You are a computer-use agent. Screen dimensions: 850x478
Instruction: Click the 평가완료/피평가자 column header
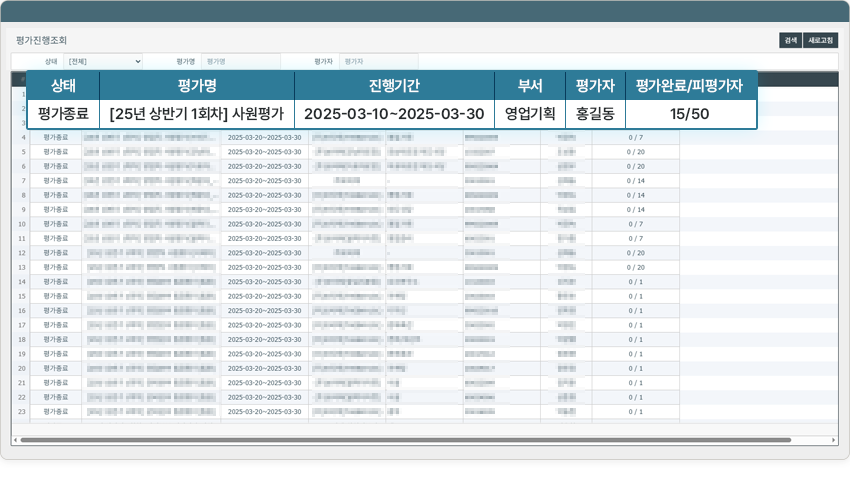pos(690,85)
